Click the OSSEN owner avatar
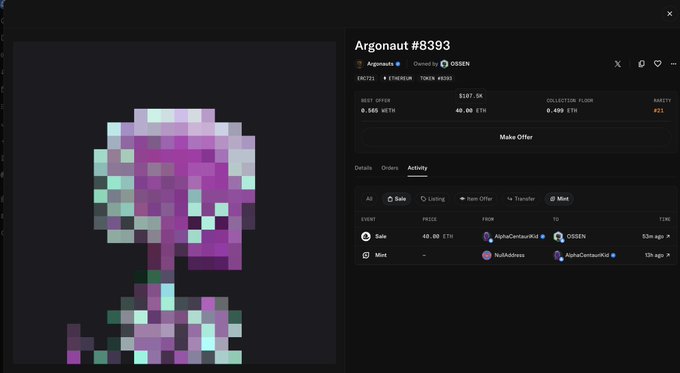 tap(444, 64)
